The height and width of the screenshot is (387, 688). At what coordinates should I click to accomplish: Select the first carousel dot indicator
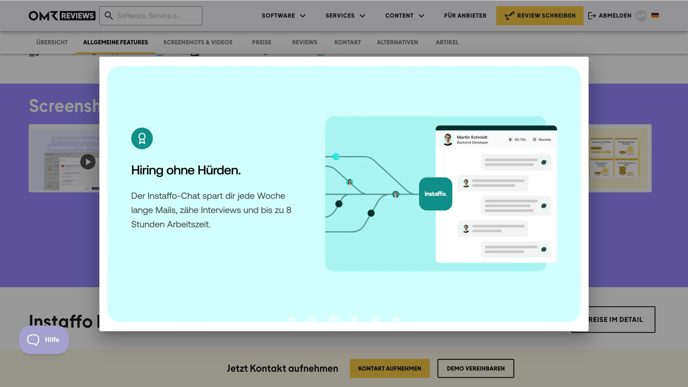tap(291, 319)
